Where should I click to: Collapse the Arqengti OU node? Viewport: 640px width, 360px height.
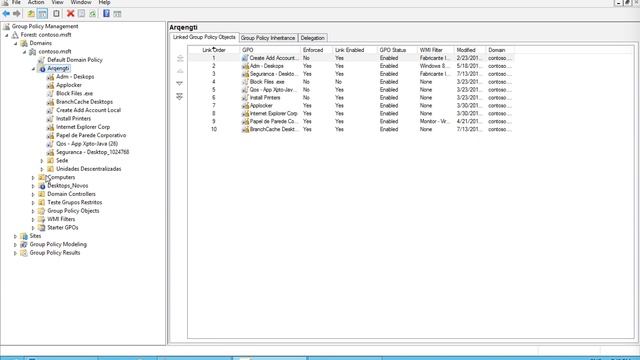[x=33, y=69]
